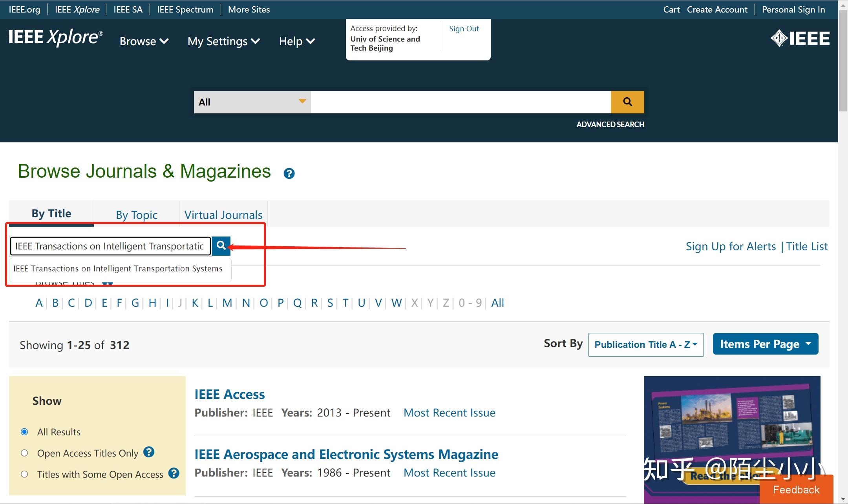The height and width of the screenshot is (504, 848).
Task: Switch to the By Topic tab
Action: point(136,215)
